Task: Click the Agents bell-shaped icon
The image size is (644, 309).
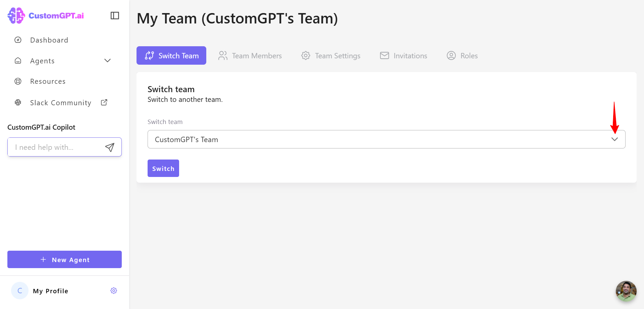Action: [18, 61]
